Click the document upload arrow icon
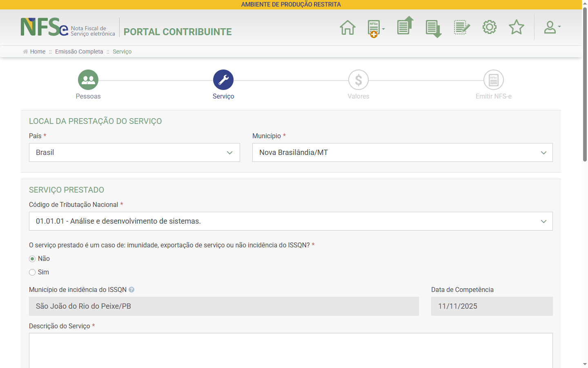The image size is (588, 368). [405, 27]
